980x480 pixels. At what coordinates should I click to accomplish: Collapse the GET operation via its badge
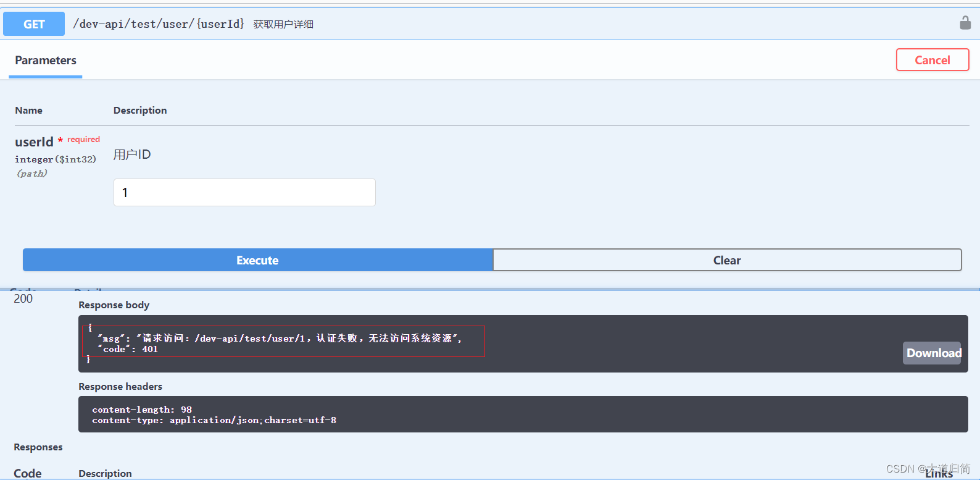pyautogui.click(x=34, y=24)
